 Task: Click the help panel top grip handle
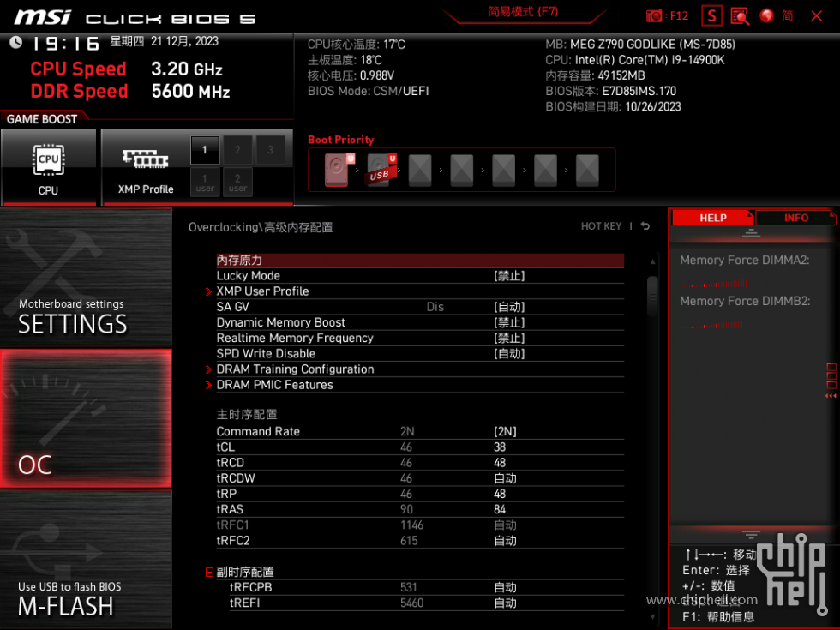tap(751, 232)
